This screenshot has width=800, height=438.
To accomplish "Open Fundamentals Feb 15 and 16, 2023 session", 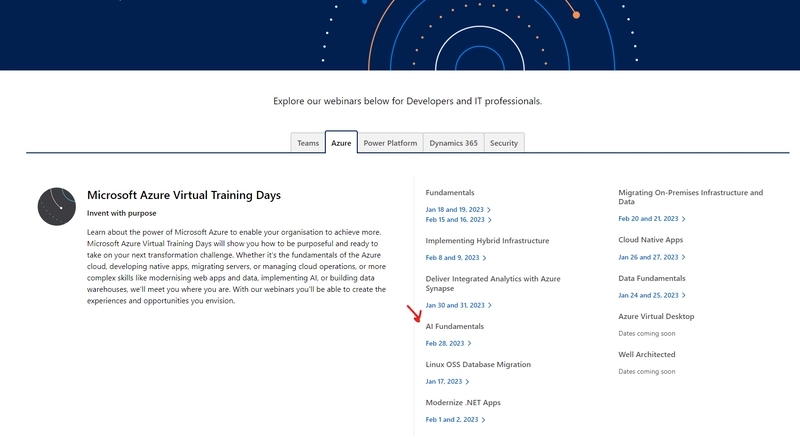I will pos(455,219).
